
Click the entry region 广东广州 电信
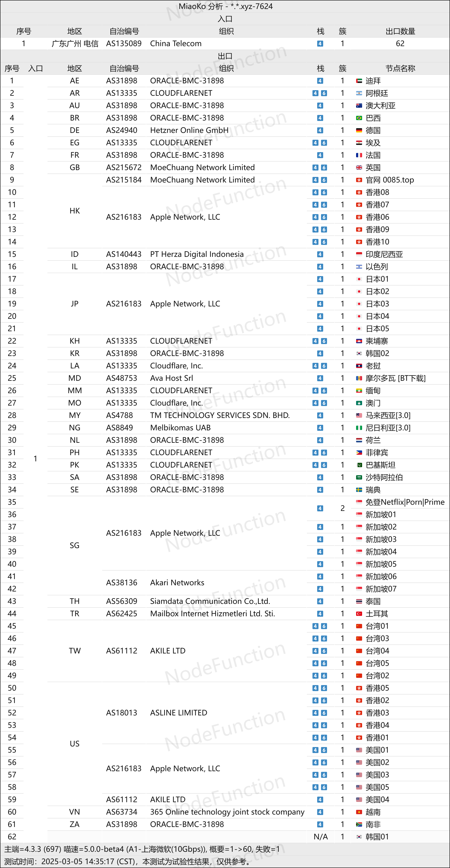point(75,43)
